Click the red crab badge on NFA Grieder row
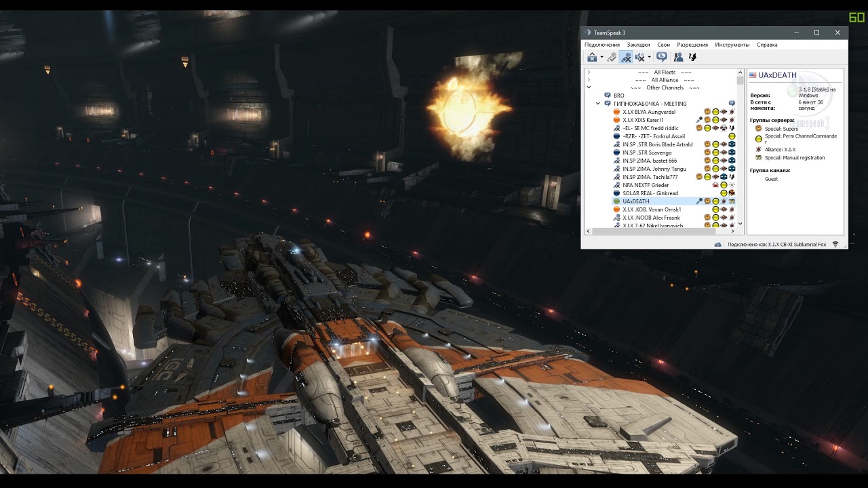Screen dimensions: 868x488 pyautogui.click(x=715, y=185)
